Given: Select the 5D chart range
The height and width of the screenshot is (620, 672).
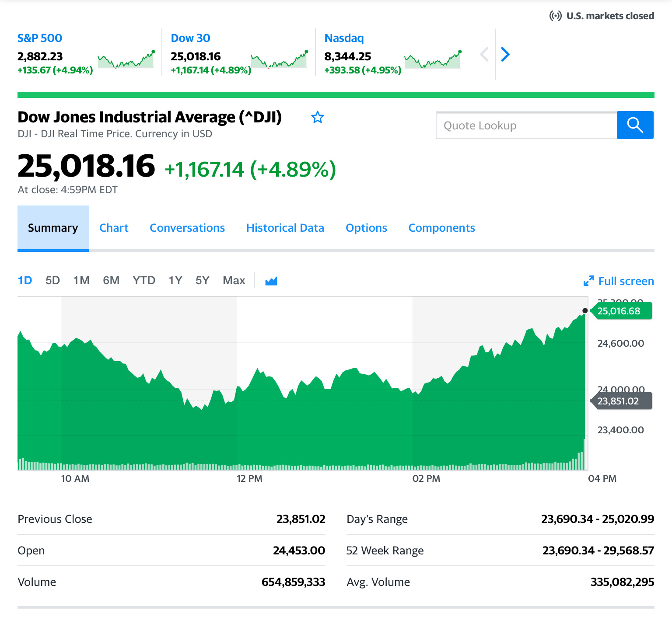Looking at the screenshot, I should (x=52, y=280).
